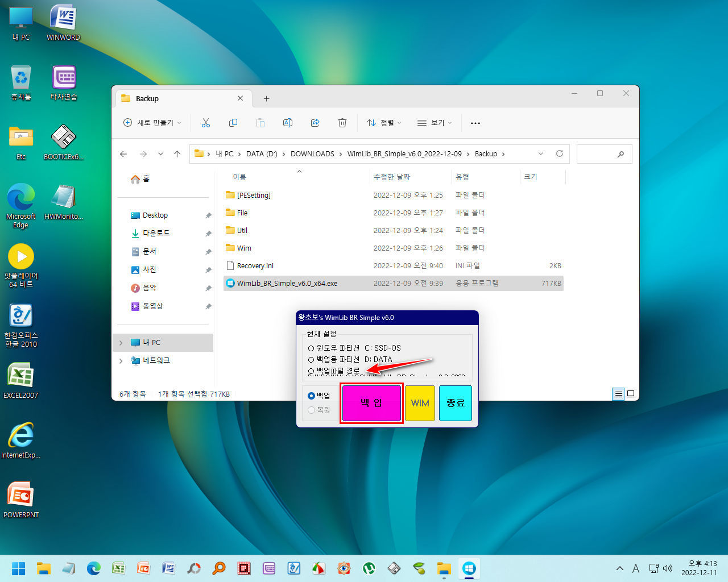728x582 pixels.
Task: Open the 보기 view dropdown
Action: (x=435, y=123)
